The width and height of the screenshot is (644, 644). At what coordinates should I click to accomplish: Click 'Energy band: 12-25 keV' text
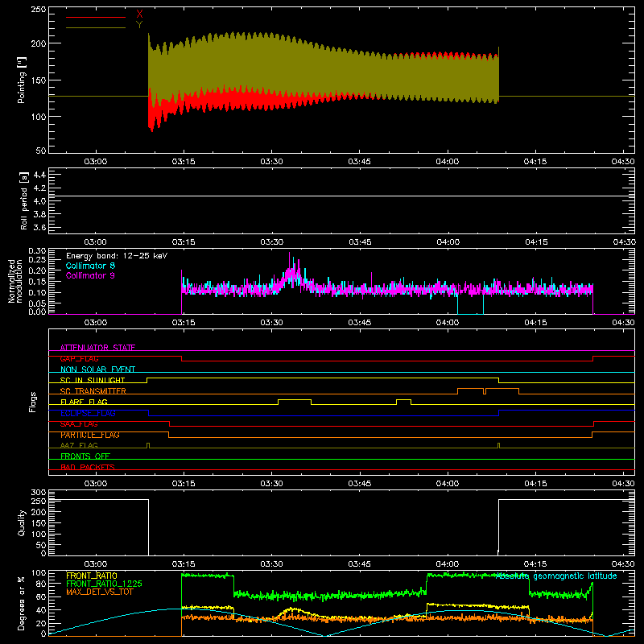(117, 256)
